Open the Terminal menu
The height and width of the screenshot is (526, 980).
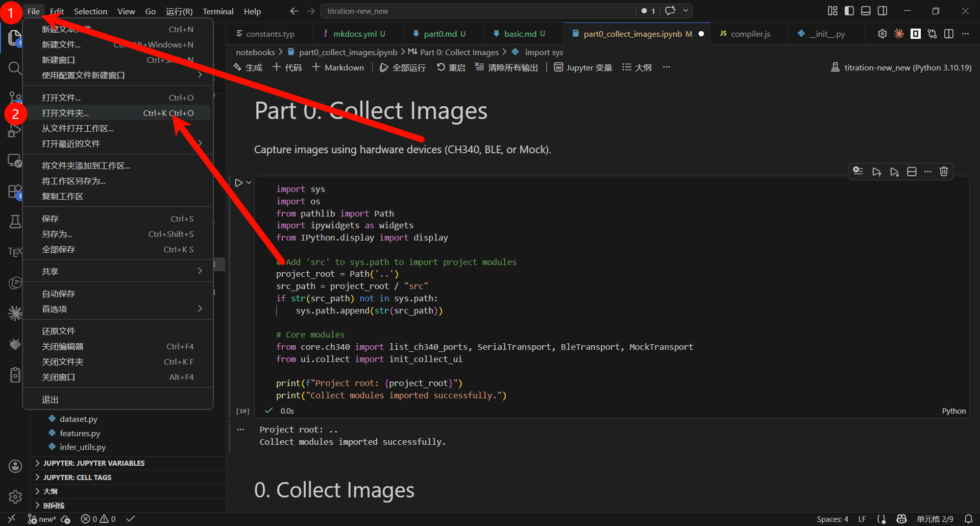218,11
